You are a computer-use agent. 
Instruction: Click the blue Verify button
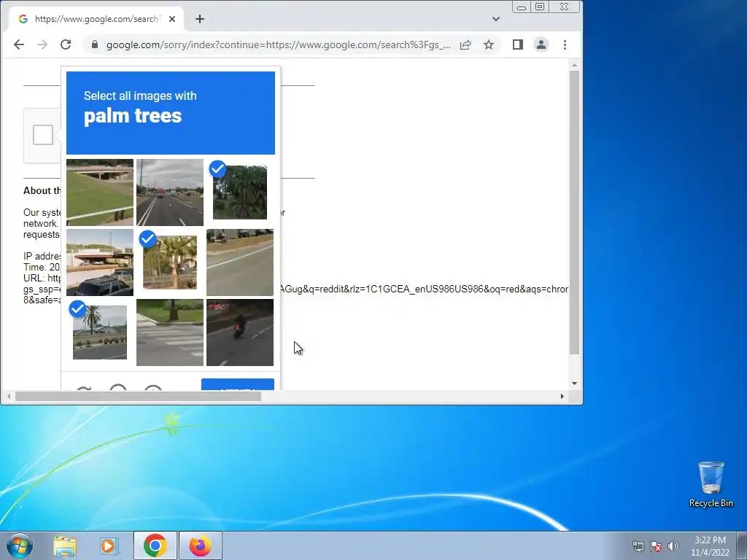pos(238,384)
